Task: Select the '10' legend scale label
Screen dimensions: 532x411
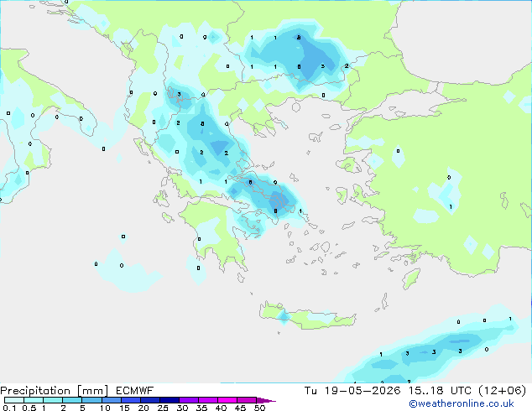Action: point(105,408)
